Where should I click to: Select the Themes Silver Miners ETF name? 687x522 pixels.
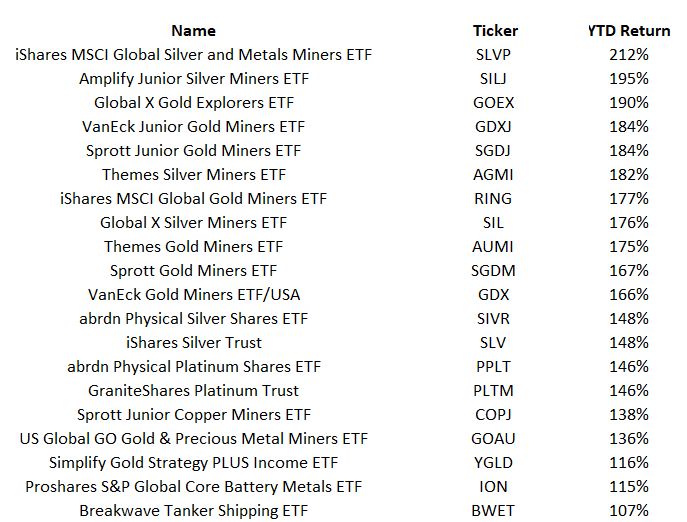[194, 174]
